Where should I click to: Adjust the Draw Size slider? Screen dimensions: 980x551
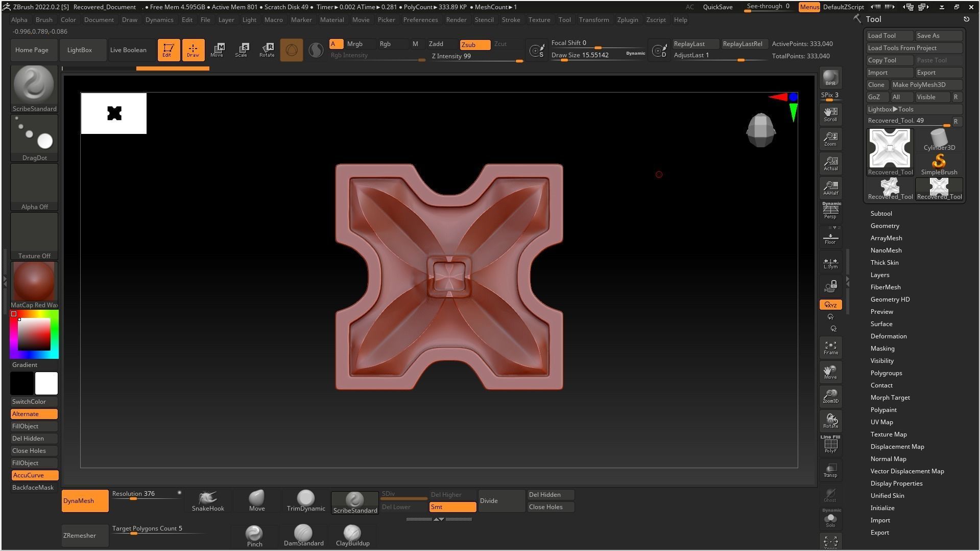(x=597, y=56)
